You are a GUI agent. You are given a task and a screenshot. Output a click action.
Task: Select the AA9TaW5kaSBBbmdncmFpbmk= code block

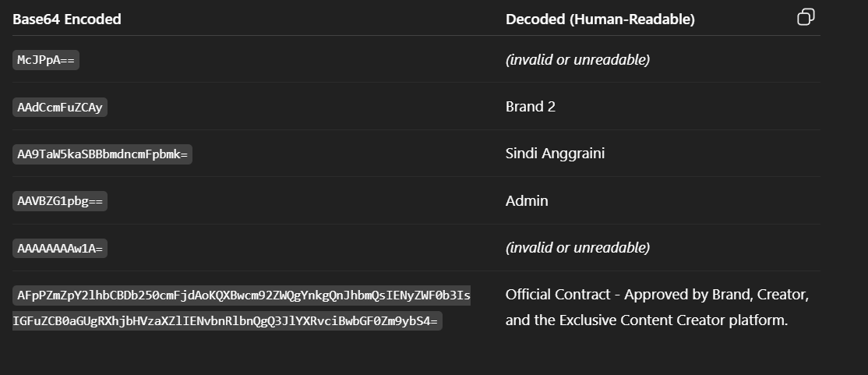click(102, 154)
